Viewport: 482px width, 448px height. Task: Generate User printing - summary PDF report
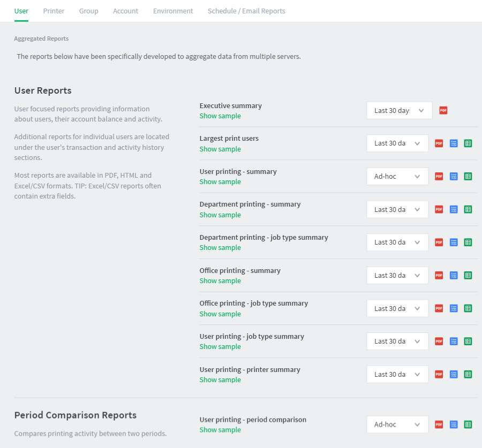(439, 177)
